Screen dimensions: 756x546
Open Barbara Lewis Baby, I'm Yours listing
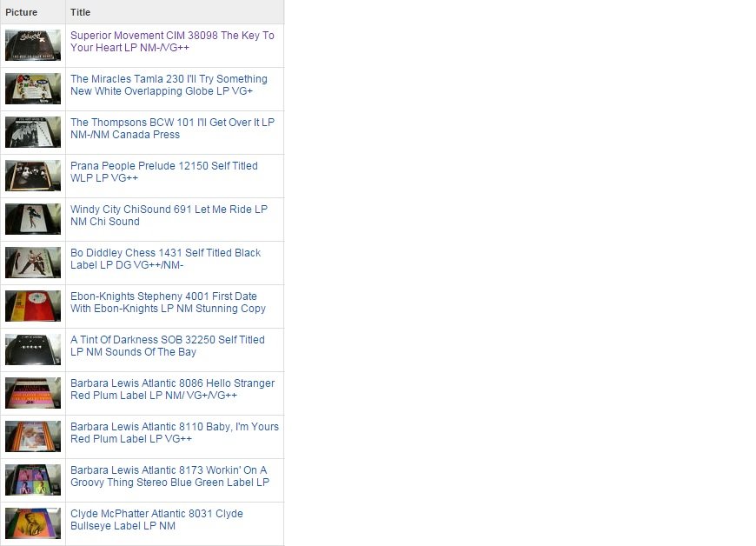pyautogui.click(x=175, y=432)
